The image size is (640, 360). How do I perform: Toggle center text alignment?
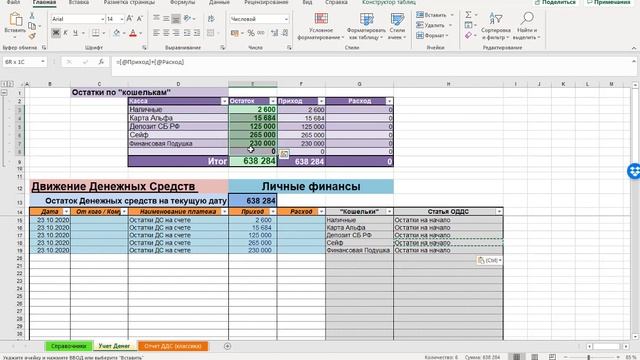(166, 33)
